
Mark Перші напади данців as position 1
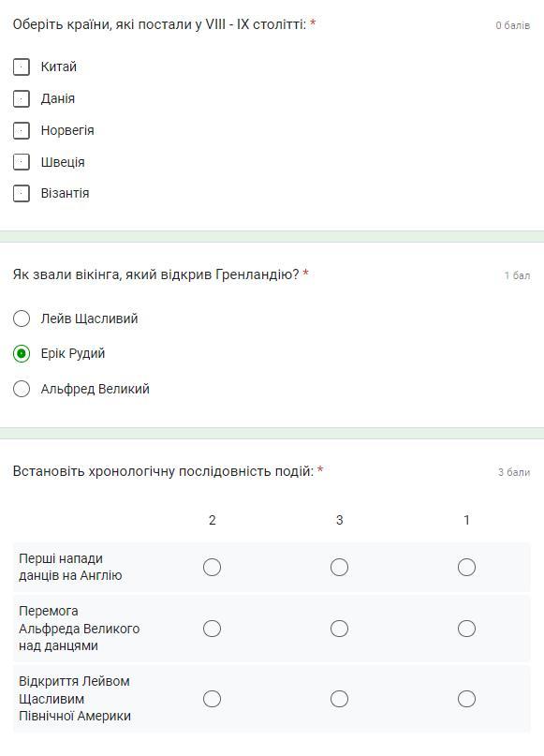pos(466,567)
